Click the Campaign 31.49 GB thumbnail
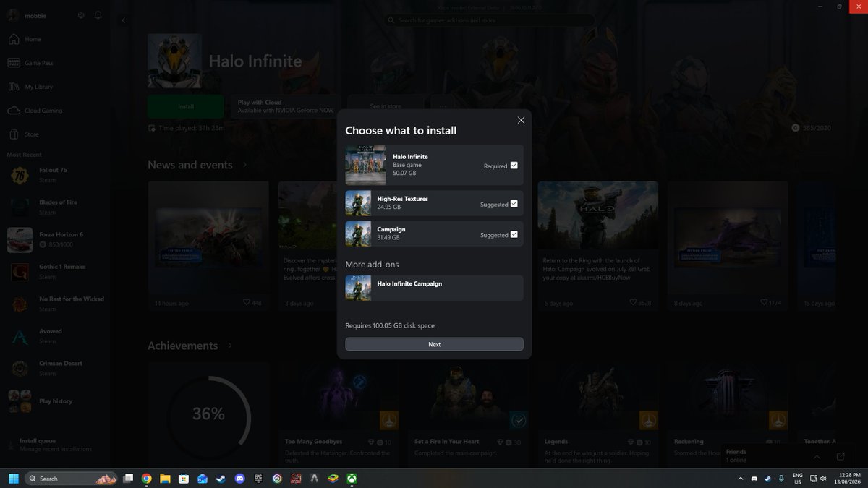This screenshot has width=868, height=488. point(358,234)
